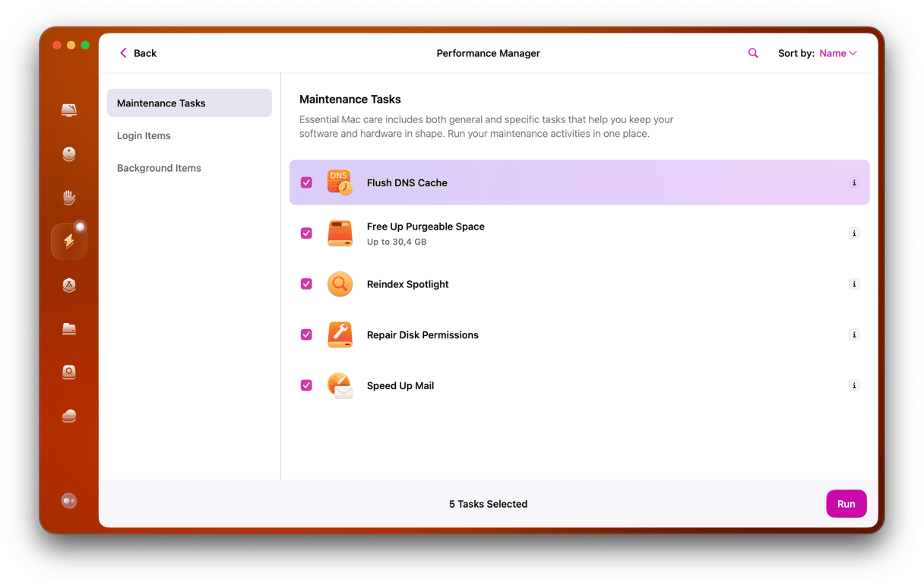This screenshot has width=924, height=586.
Task: Open the cloud icon in sidebar
Action: click(69, 416)
